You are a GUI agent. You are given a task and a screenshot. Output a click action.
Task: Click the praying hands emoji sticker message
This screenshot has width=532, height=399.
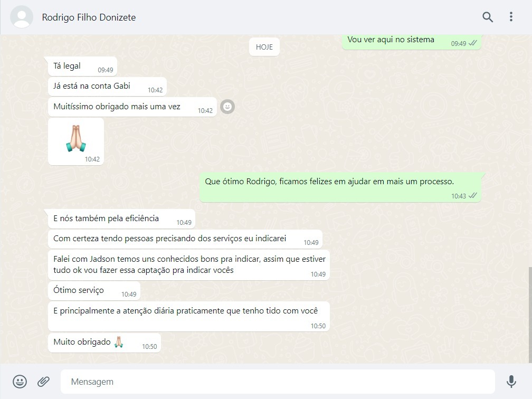[x=75, y=140]
